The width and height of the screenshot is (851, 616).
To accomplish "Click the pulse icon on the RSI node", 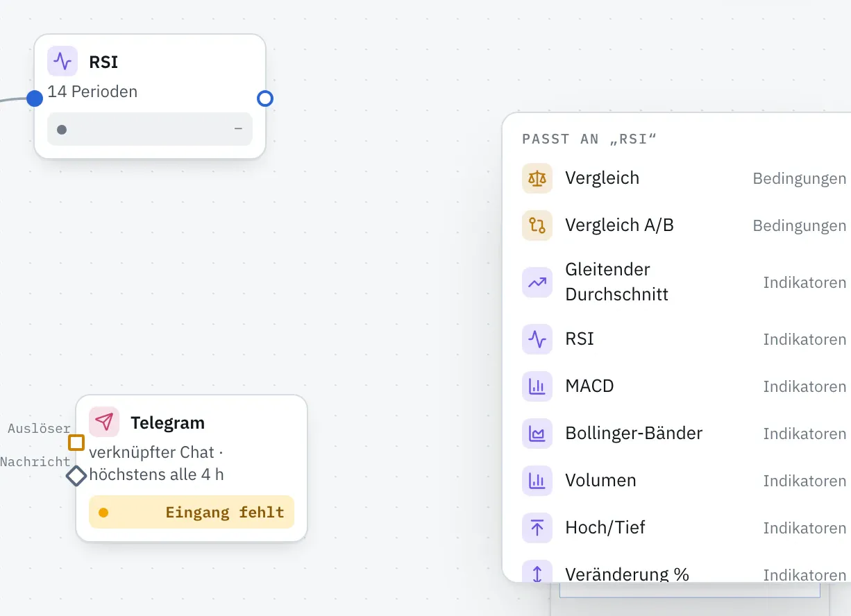I will (x=62, y=61).
